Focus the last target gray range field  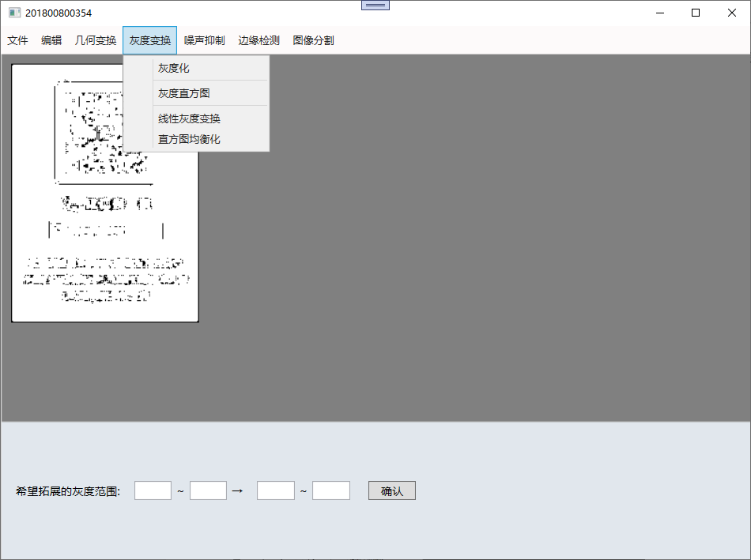pyautogui.click(x=331, y=490)
